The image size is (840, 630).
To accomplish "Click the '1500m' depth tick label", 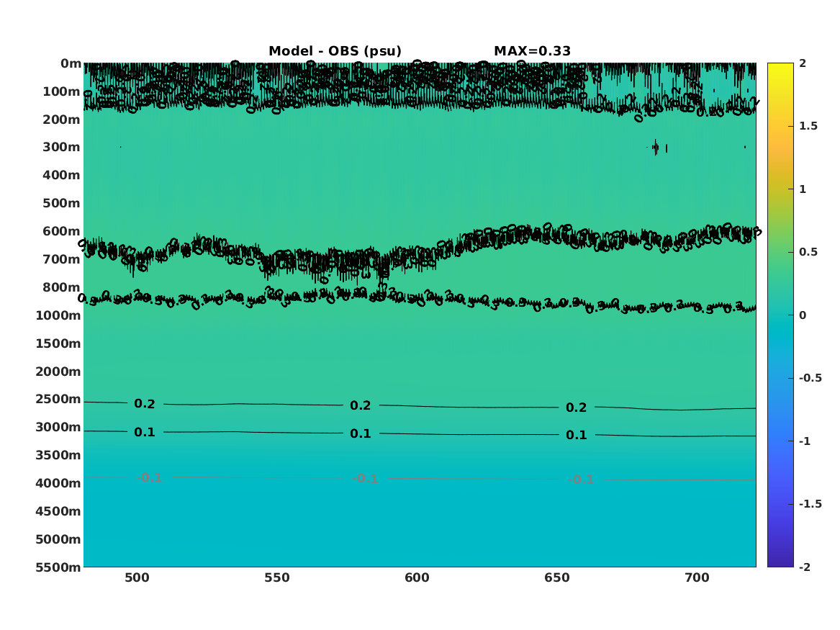I will click(58, 343).
